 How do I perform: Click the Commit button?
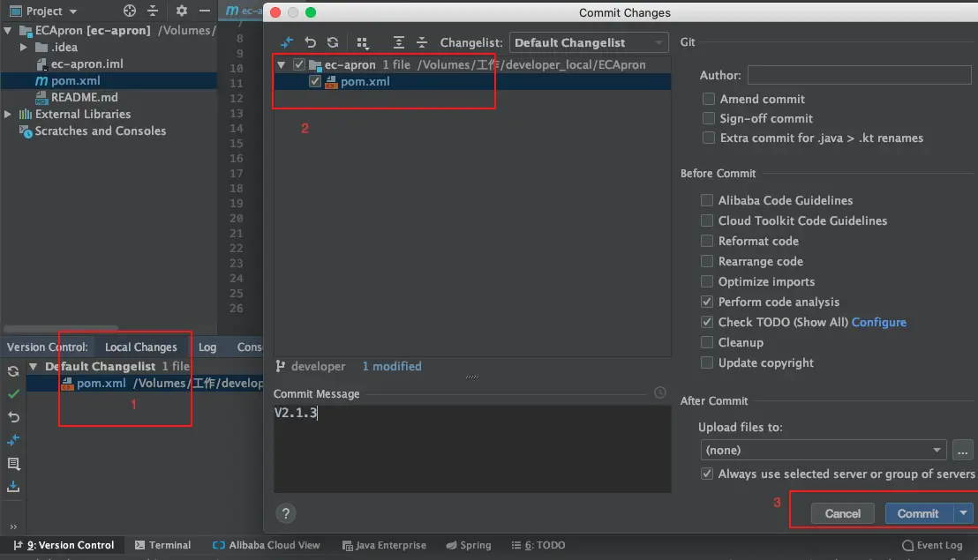click(x=918, y=513)
